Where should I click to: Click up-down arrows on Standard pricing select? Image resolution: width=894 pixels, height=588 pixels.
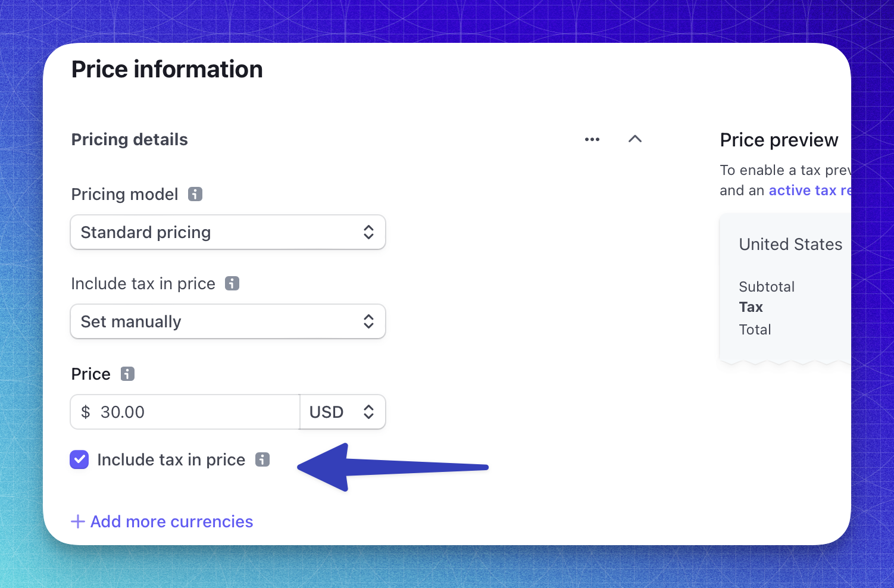(x=368, y=232)
